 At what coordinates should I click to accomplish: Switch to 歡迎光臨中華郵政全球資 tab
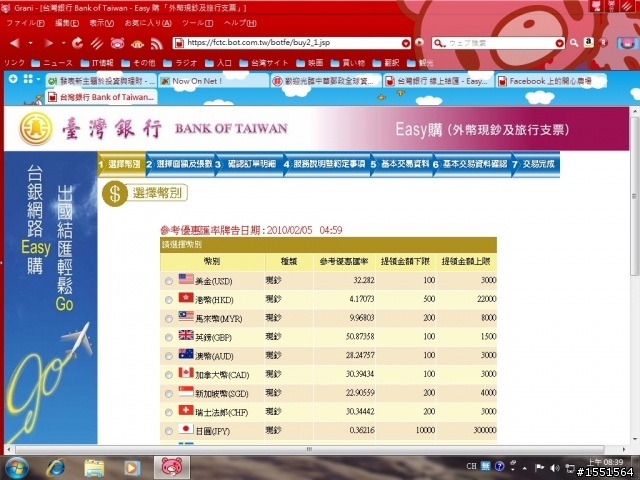[x=326, y=81]
